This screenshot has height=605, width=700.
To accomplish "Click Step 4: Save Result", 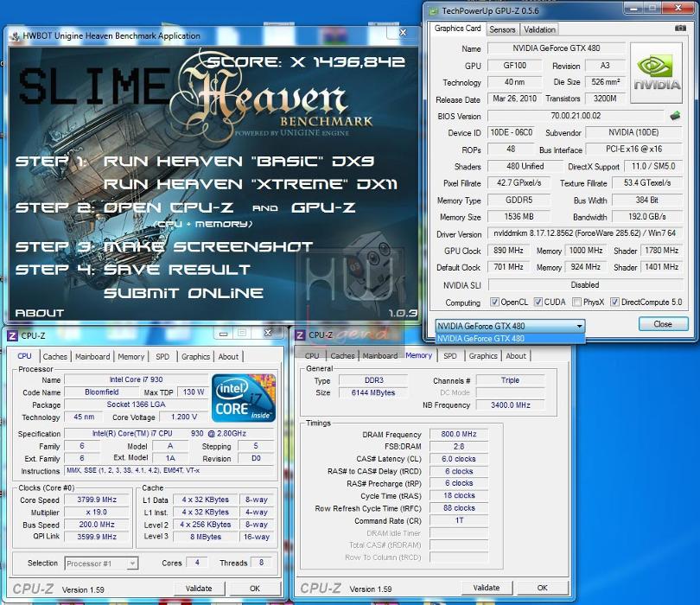I will pos(132,270).
